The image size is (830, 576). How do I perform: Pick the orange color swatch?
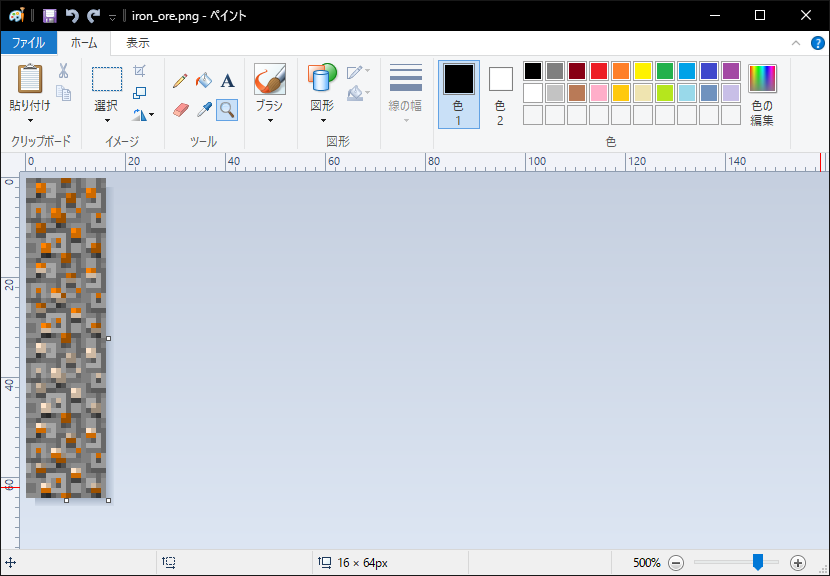[x=620, y=70]
